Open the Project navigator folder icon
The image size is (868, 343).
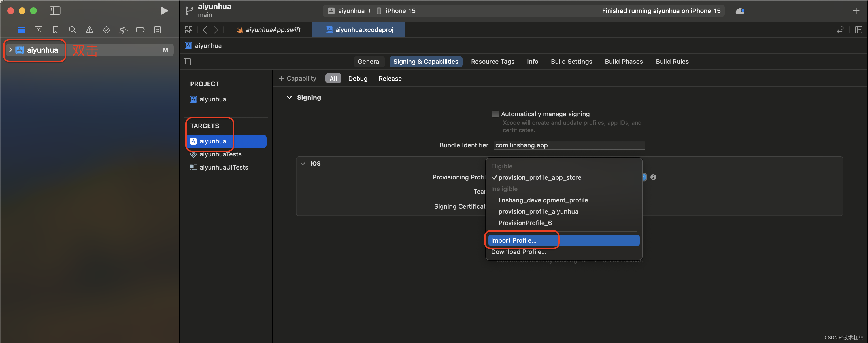pos(22,30)
